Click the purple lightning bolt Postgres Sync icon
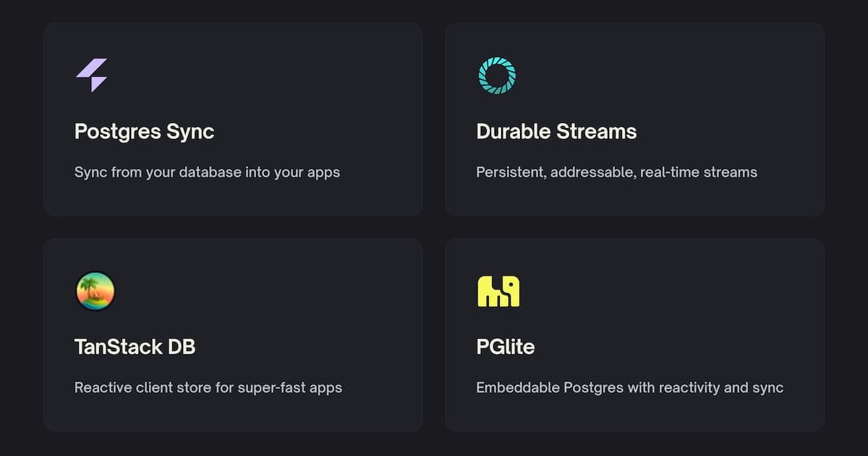 tap(92, 75)
